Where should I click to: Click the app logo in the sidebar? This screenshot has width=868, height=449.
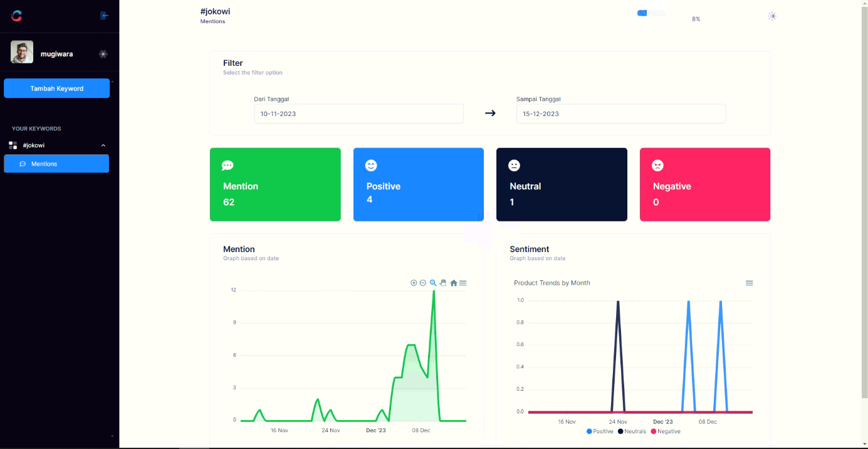coord(16,16)
